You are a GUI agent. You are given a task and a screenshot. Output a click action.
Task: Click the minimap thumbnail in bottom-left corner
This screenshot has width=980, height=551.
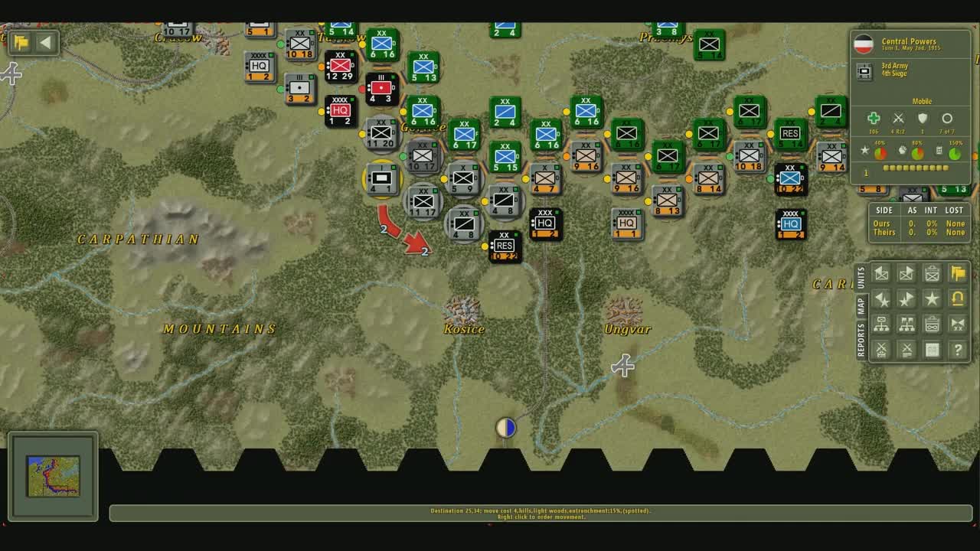click(x=53, y=476)
